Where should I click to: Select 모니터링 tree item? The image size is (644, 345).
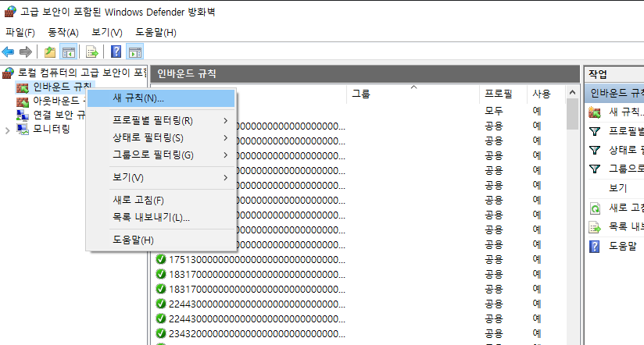[52, 129]
